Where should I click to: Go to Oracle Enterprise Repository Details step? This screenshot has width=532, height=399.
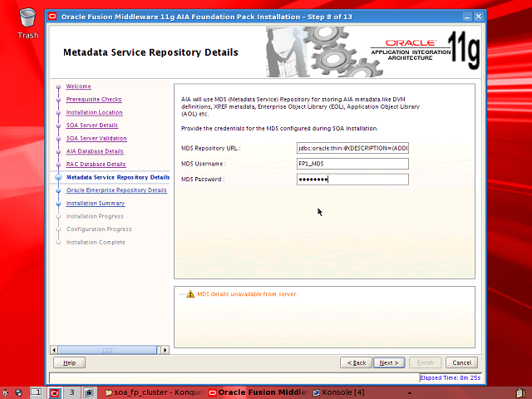click(x=116, y=190)
